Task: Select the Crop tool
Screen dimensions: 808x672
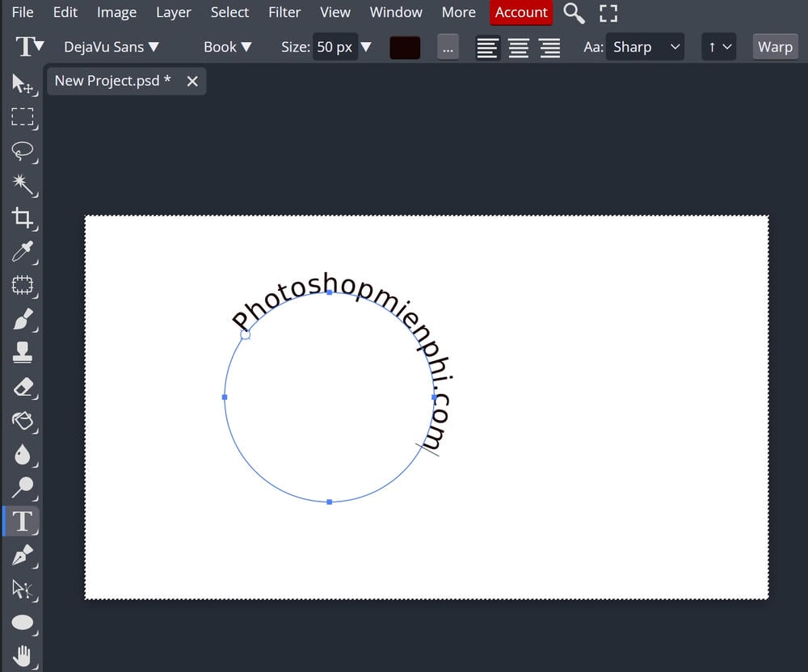Action: tap(22, 218)
